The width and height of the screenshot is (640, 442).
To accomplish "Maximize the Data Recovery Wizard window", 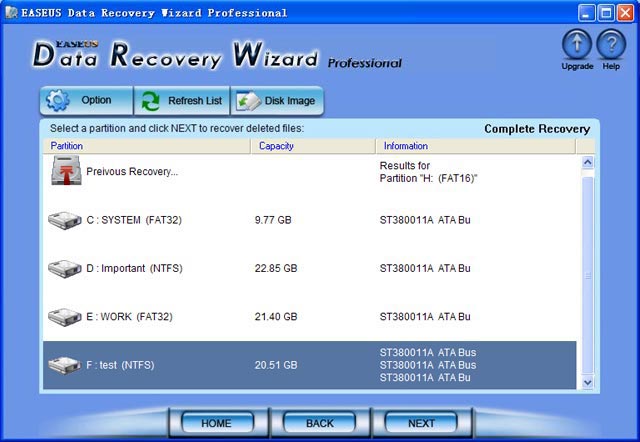I will [606, 13].
